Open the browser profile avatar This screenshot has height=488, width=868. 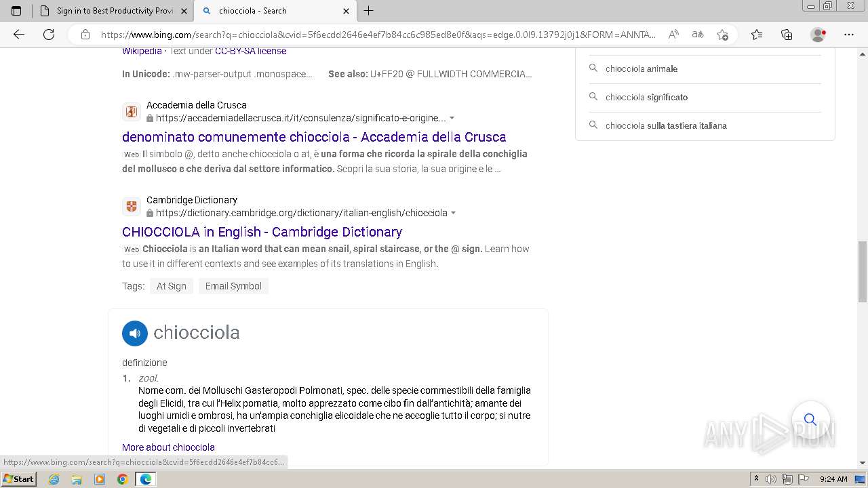818,35
